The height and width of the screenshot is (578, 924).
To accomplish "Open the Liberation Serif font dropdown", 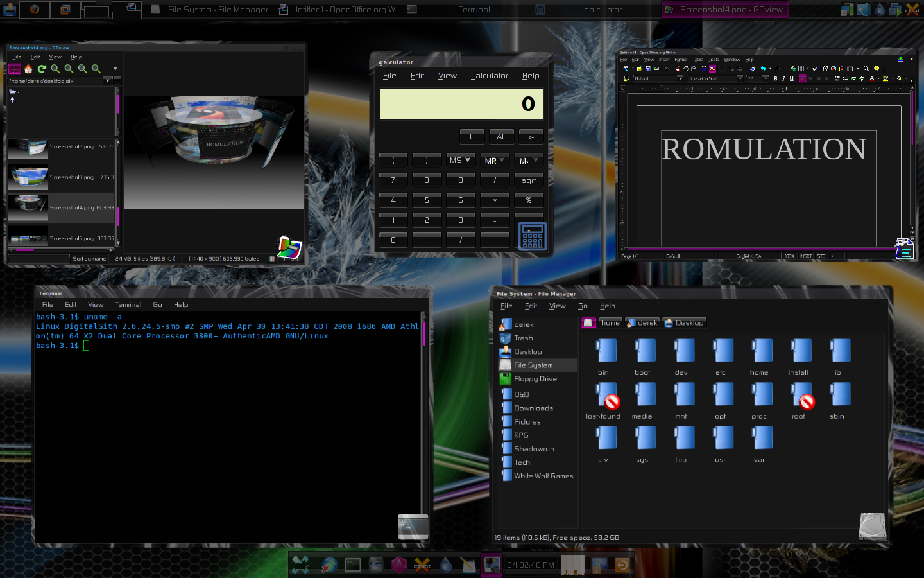I will 740,78.
